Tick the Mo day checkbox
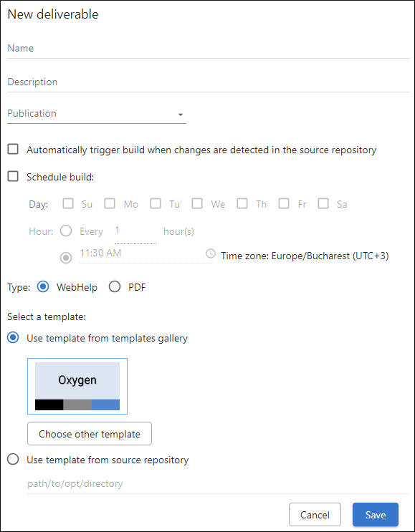 pyautogui.click(x=110, y=203)
